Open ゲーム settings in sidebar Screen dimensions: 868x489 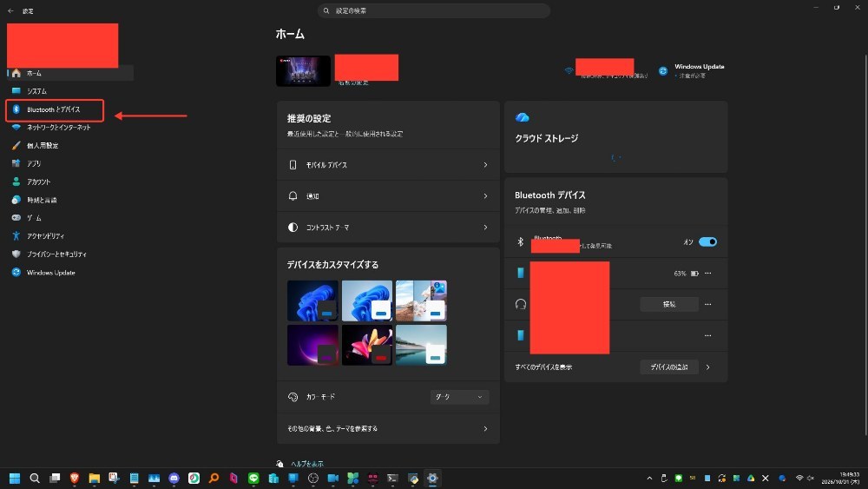point(69,218)
